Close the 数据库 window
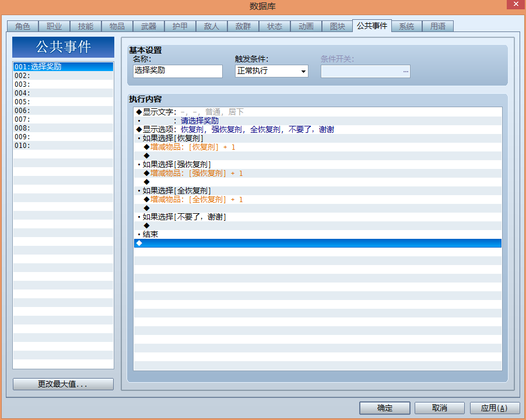The width and height of the screenshot is (526, 420). click(x=516, y=4)
